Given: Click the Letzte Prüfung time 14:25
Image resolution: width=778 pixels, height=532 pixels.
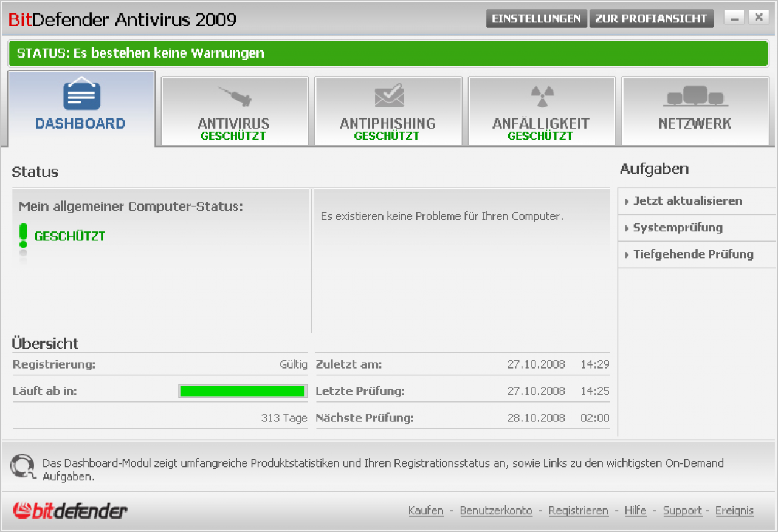Looking at the screenshot, I should pos(595,391).
